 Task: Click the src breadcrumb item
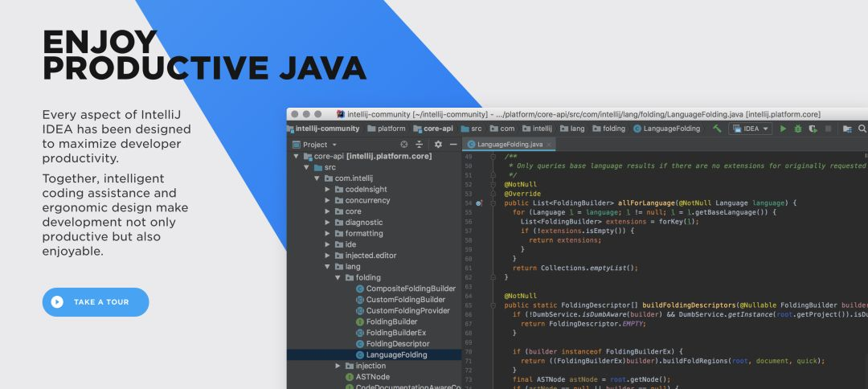pos(472,129)
